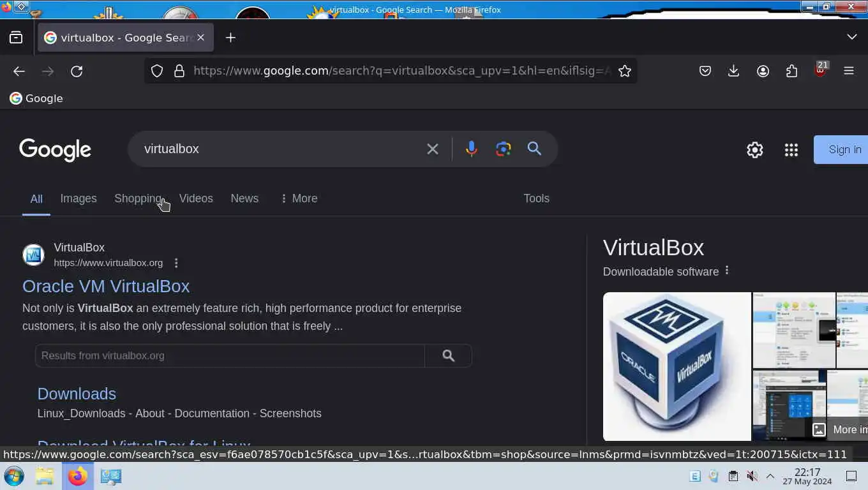
Task: Open the monitor settings taskbar icon
Action: (x=111, y=476)
